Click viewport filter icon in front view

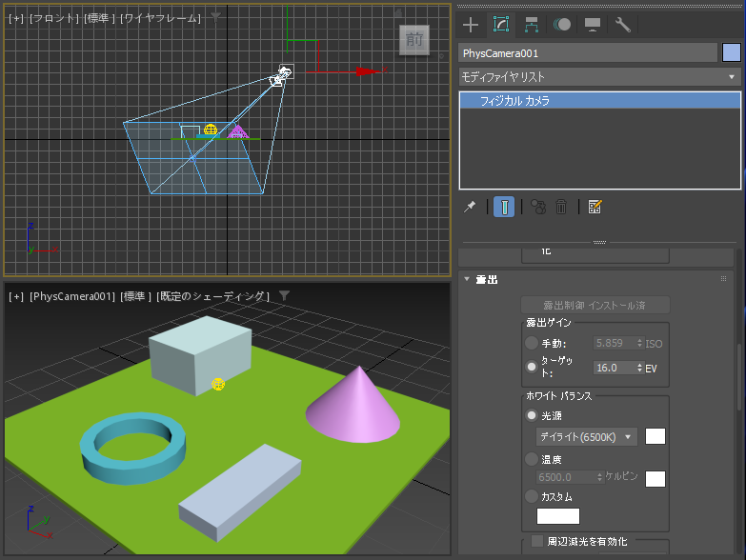pos(216,17)
